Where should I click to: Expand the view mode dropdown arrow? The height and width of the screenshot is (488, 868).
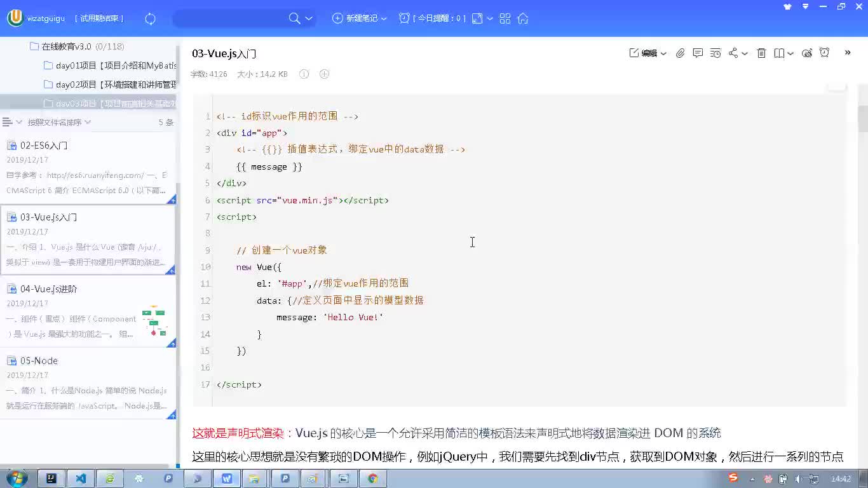pyautogui.click(x=490, y=19)
